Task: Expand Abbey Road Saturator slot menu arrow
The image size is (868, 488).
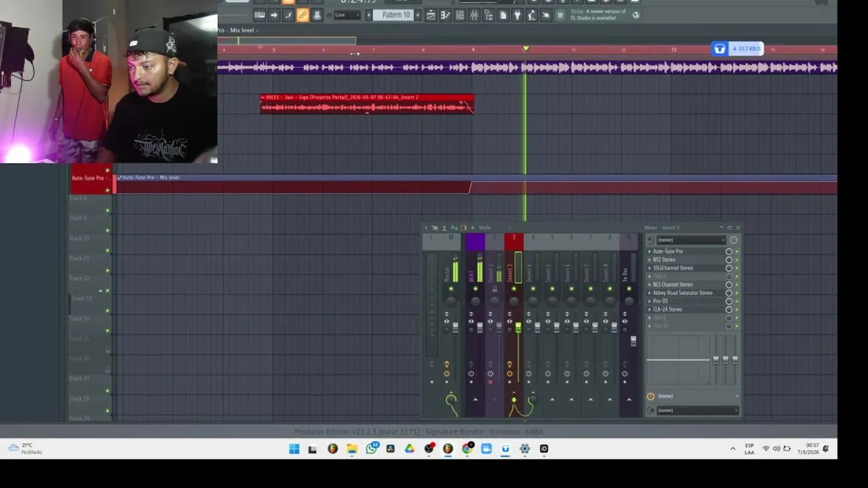Action: tap(650, 293)
